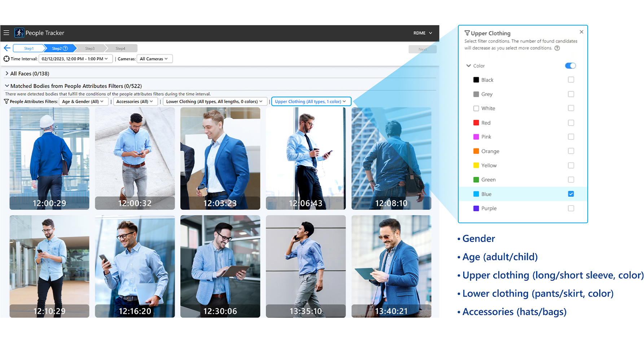Open the hamburger menu

point(6,33)
